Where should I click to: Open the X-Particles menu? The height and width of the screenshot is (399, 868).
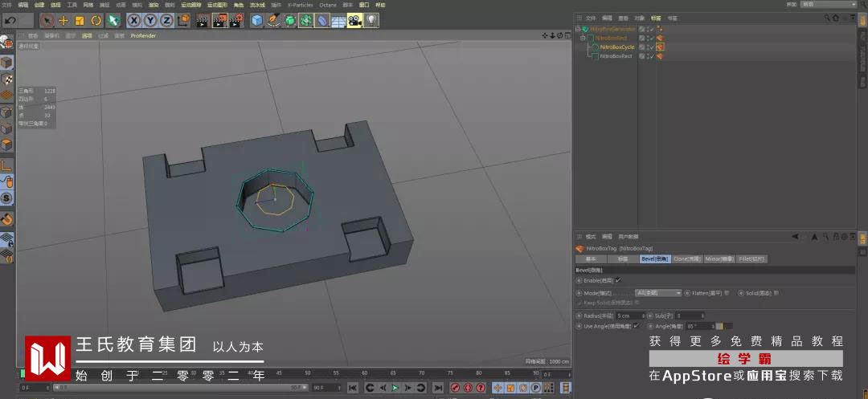pyautogui.click(x=300, y=5)
